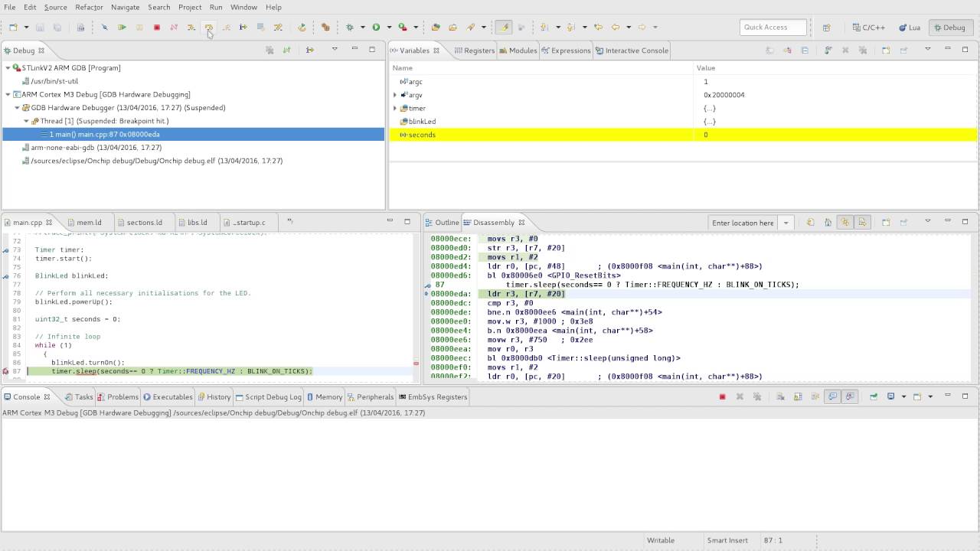This screenshot has width=980, height=551.
Task: Select the blinkLed variable row
Action: point(684,122)
